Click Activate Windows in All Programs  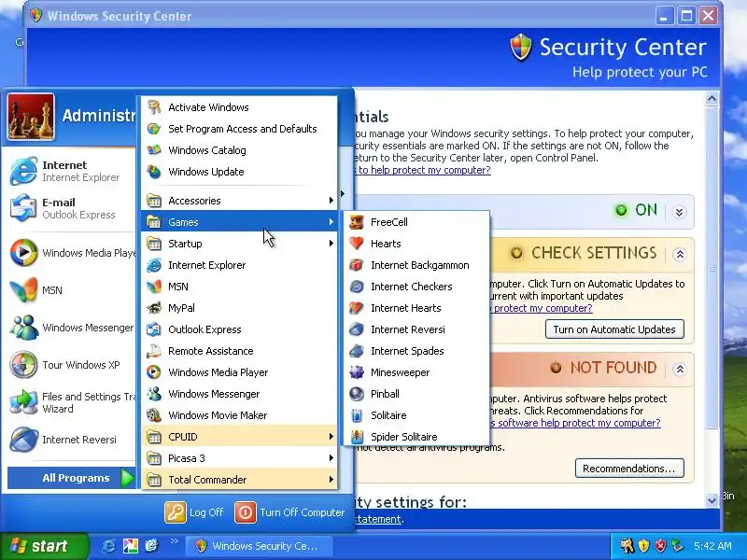(239, 107)
